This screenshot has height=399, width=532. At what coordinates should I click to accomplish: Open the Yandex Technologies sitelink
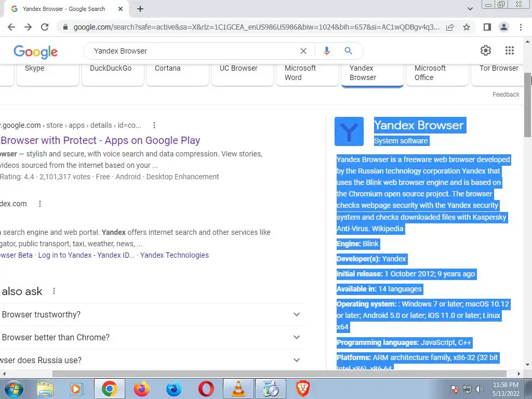coord(175,255)
